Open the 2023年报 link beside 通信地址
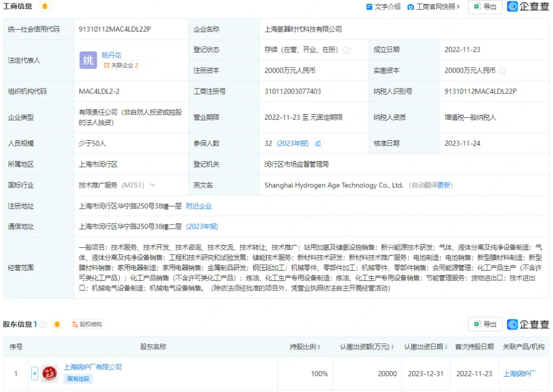This screenshot has height=392, width=553. coord(202,226)
